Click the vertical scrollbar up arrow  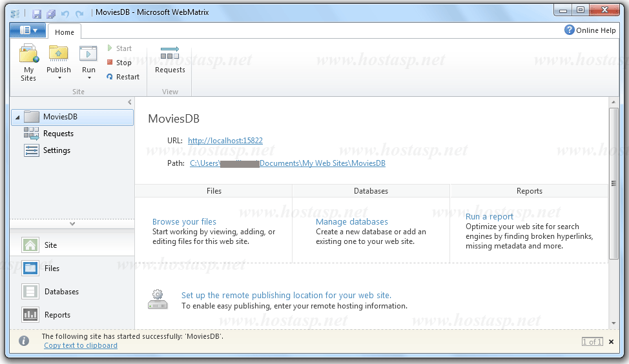[614, 102]
